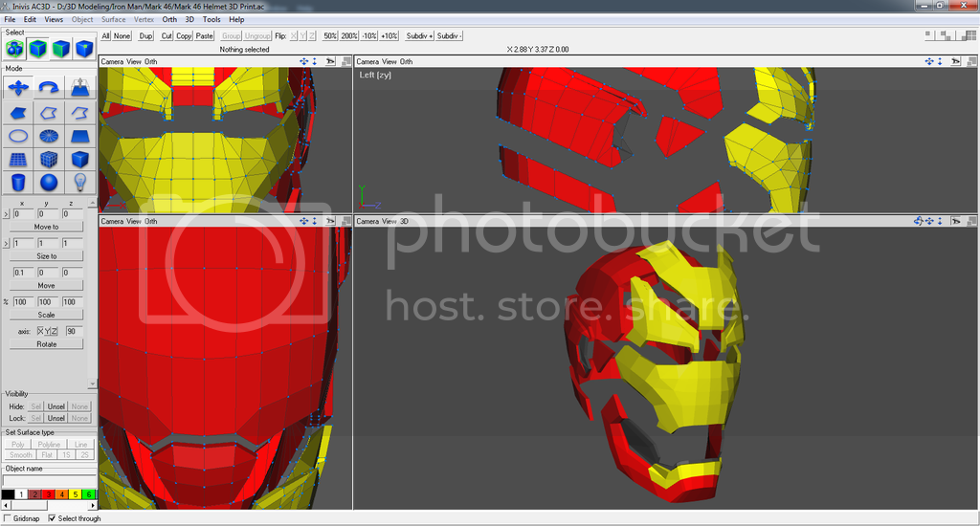Click pan icon in top-left view pane

click(303, 61)
